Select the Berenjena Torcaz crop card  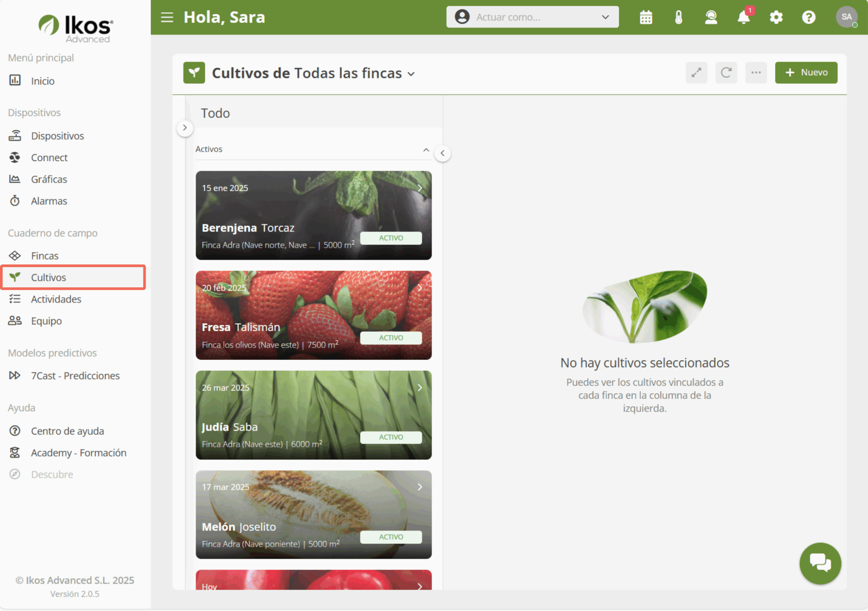[x=313, y=216]
